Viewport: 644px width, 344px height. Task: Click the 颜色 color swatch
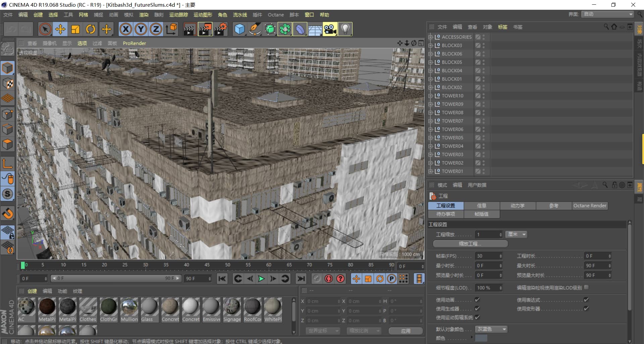481,338
